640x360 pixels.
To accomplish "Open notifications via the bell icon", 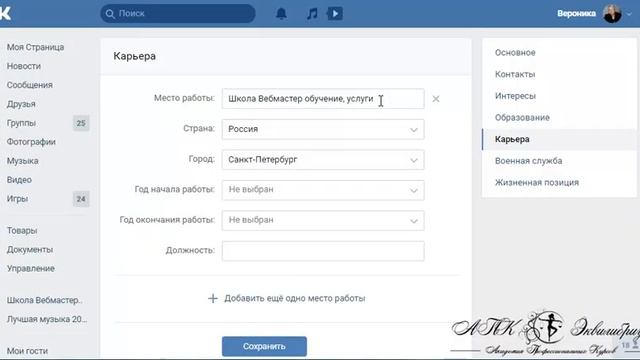I will 281,13.
